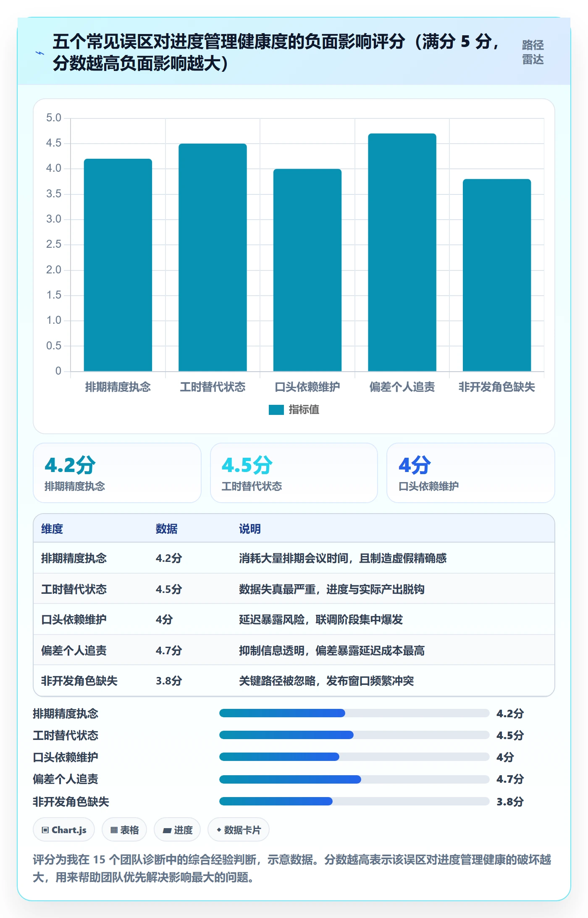Image resolution: width=588 pixels, height=918 pixels.
Task: Select 排期精度执念 table row name
Action: pos(74,558)
